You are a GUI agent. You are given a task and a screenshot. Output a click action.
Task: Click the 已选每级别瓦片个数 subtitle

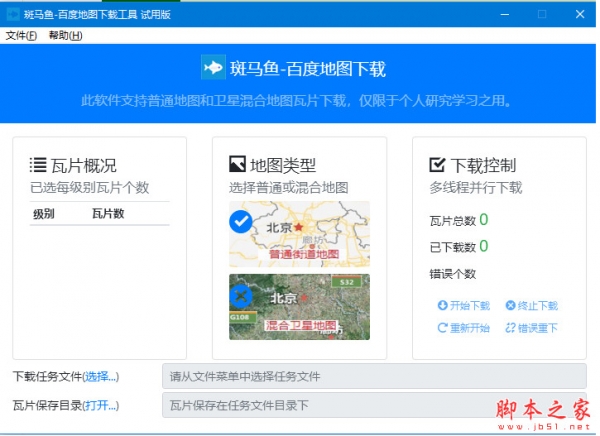[90, 188]
